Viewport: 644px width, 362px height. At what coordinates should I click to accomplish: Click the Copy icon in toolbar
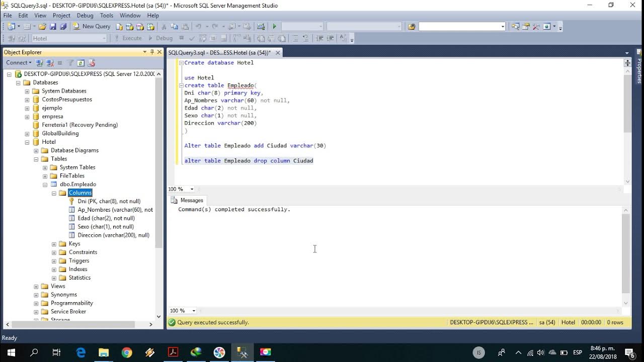(174, 26)
